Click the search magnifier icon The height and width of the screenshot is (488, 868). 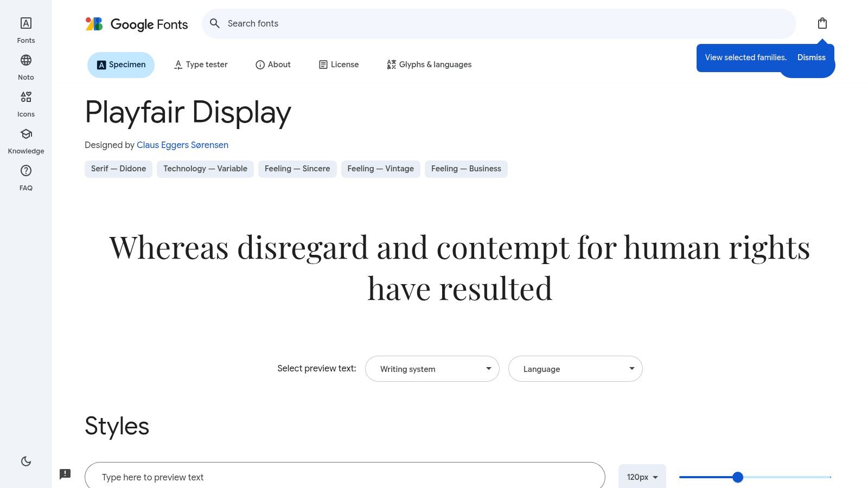pos(215,23)
